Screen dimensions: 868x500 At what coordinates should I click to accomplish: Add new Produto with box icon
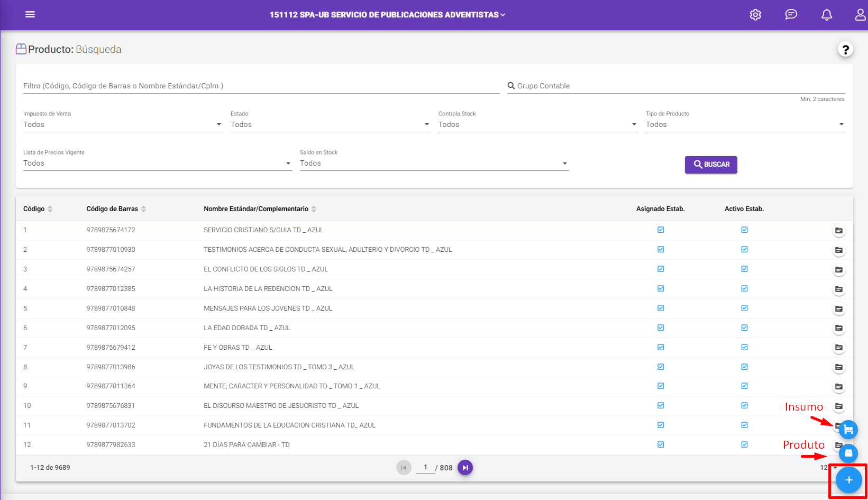tap(848, 453)
